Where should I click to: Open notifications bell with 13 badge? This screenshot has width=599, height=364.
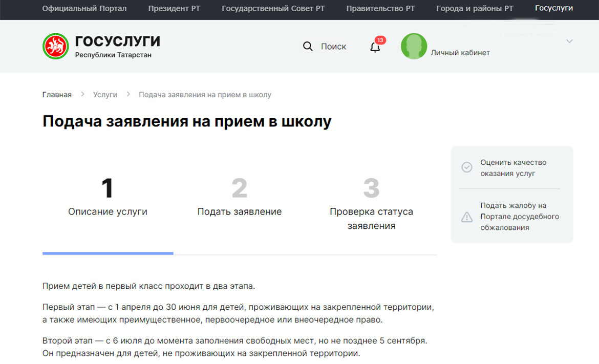pos(375,47)
